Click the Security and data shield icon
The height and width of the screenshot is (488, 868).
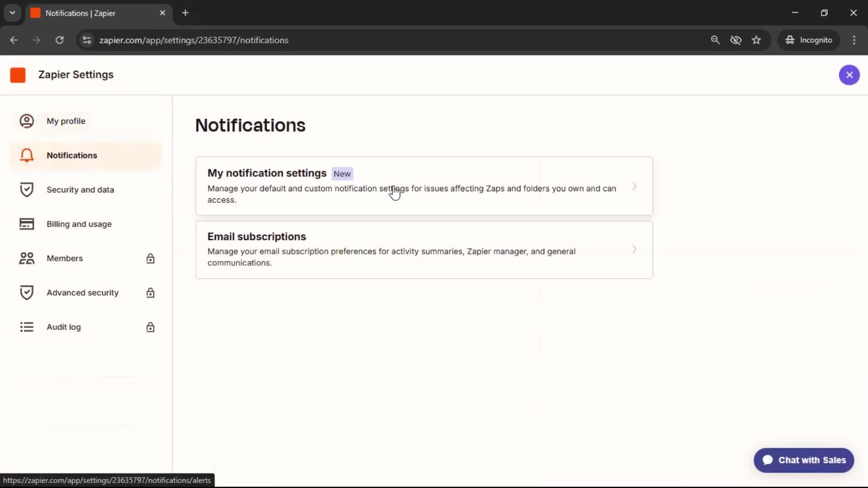tap(27, 190)
